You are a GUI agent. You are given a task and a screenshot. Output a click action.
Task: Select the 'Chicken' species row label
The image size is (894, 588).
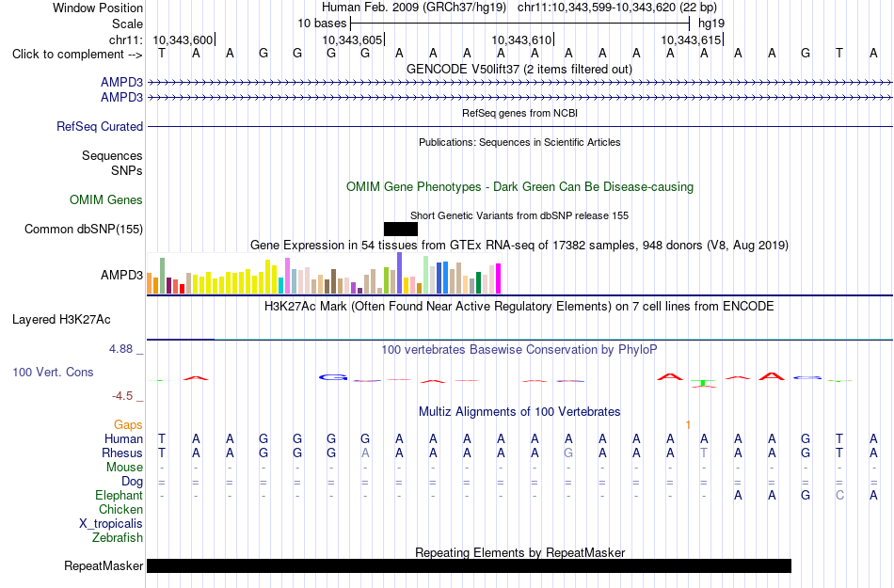[x=120, y=509]
